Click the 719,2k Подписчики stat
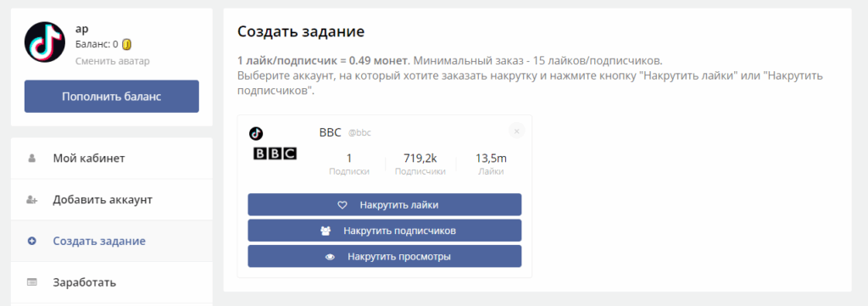The width and height of the screenshot is (868, 306). coord(420,164)
